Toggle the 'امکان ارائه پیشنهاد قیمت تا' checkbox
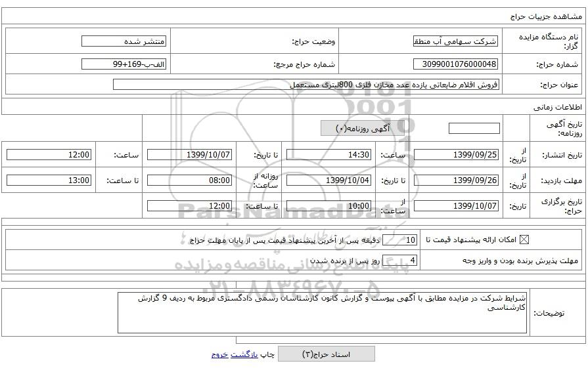Screen dimensions: 588x378 pyautogui.click(x=524, y=240)
